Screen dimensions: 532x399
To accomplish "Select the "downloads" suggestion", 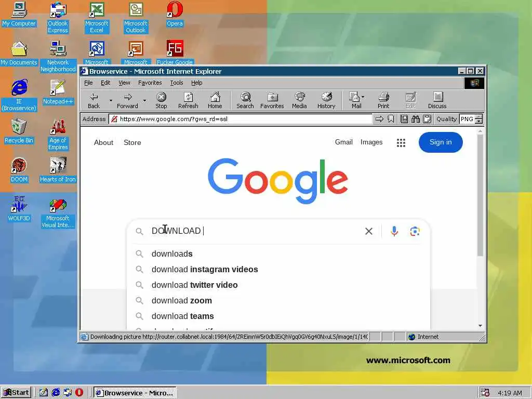I will click(x=278, y=254).
